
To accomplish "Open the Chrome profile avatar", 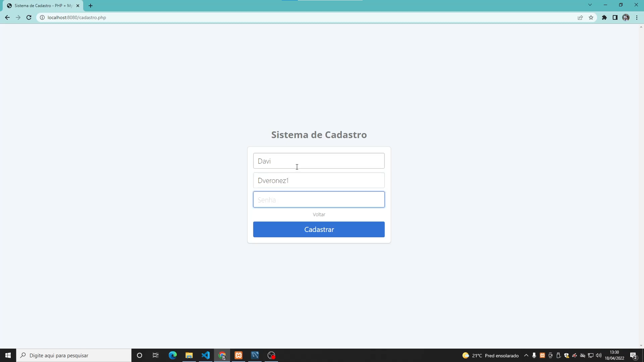I will coord(626,17).
